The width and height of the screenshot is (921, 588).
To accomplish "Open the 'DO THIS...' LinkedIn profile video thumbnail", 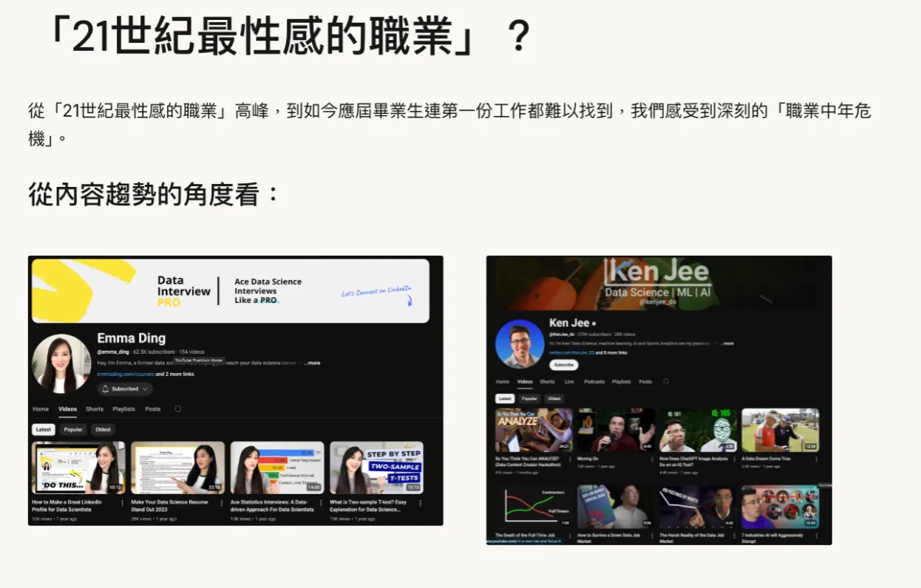I will 78,468.
